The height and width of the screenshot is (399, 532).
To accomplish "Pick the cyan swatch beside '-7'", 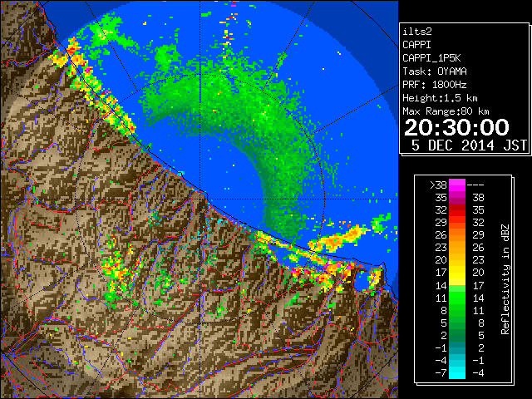I will [x=457, y=373].
